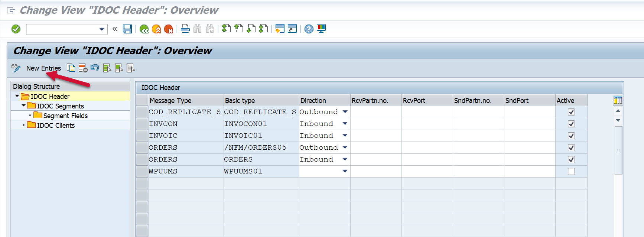Click the Copy As icon
Screen dimensions: 644x237
tap(71, 68)
